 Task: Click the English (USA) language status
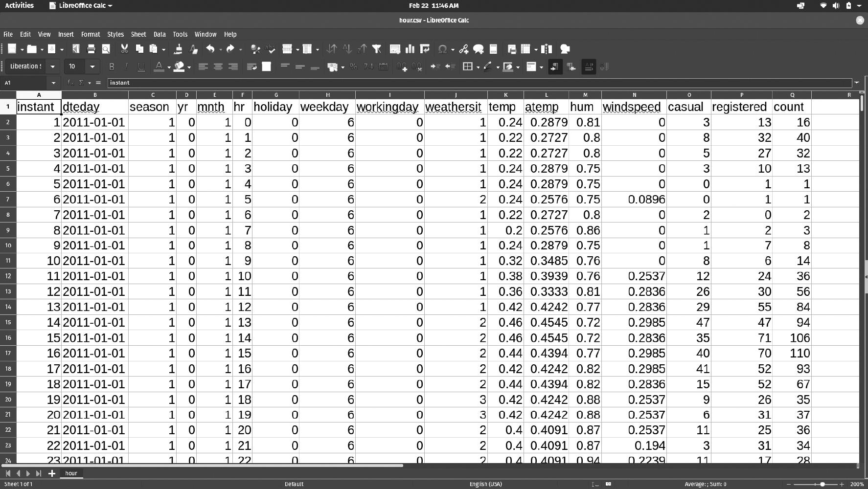tap(486, 484)
